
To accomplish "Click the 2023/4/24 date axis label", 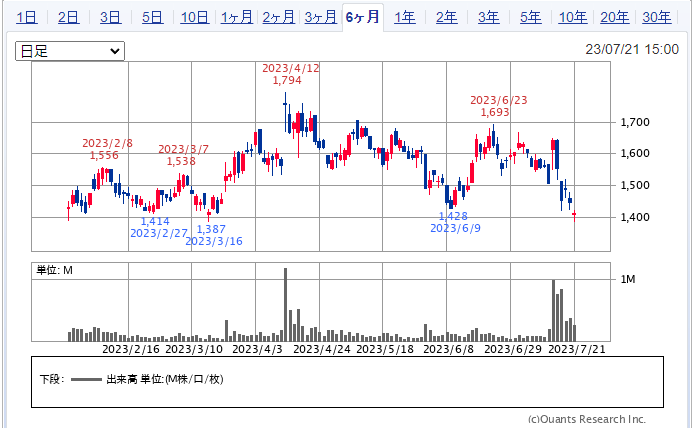I will 322,349.
